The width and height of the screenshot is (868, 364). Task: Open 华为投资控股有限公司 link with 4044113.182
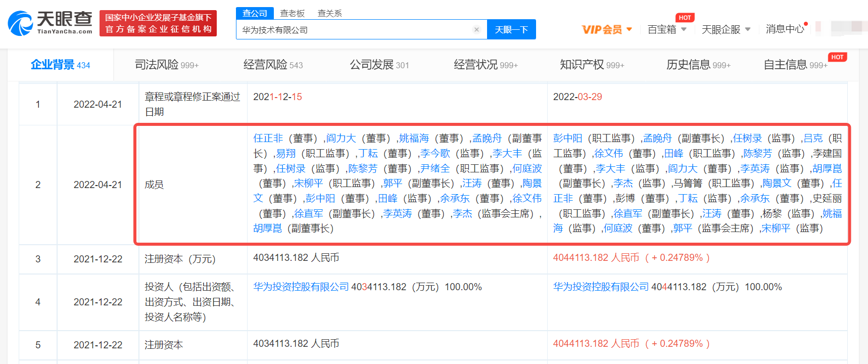click(601, 287)
